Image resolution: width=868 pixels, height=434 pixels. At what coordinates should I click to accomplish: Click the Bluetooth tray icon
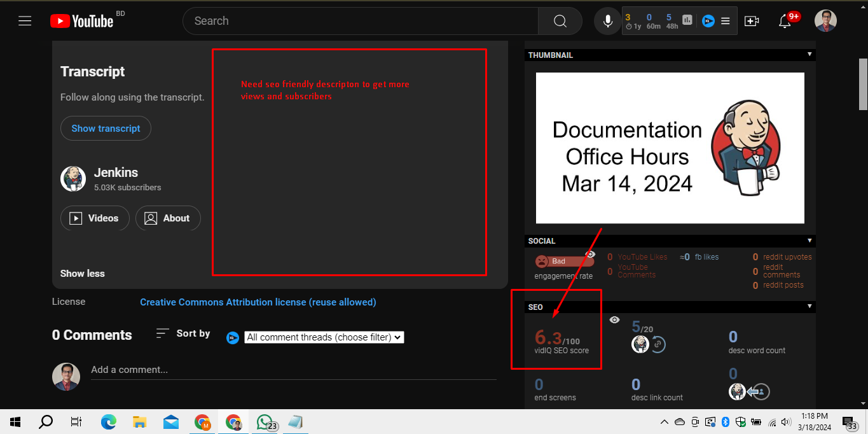pos(725,421)
